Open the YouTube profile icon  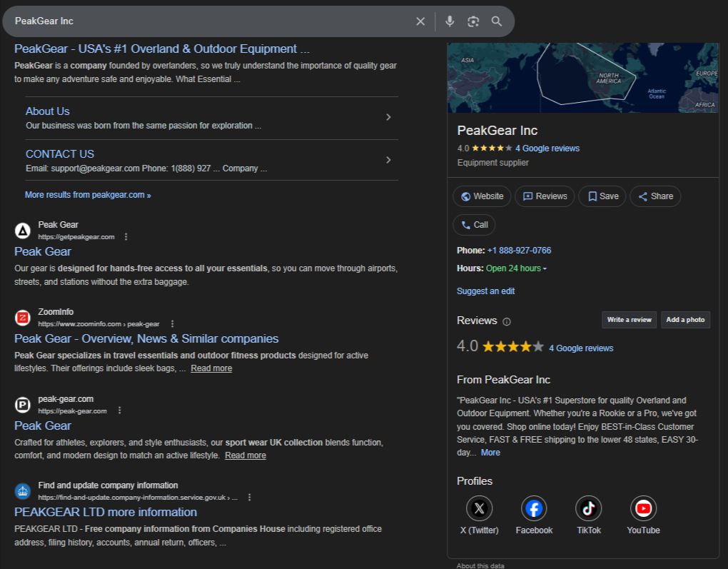[644, 508]
